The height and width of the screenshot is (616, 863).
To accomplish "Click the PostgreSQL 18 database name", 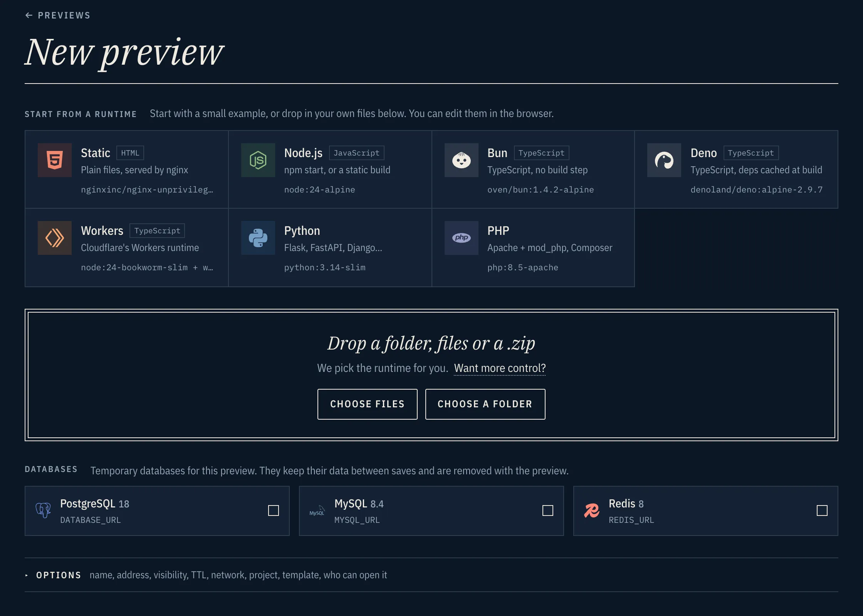I will [x=95, y=504].
